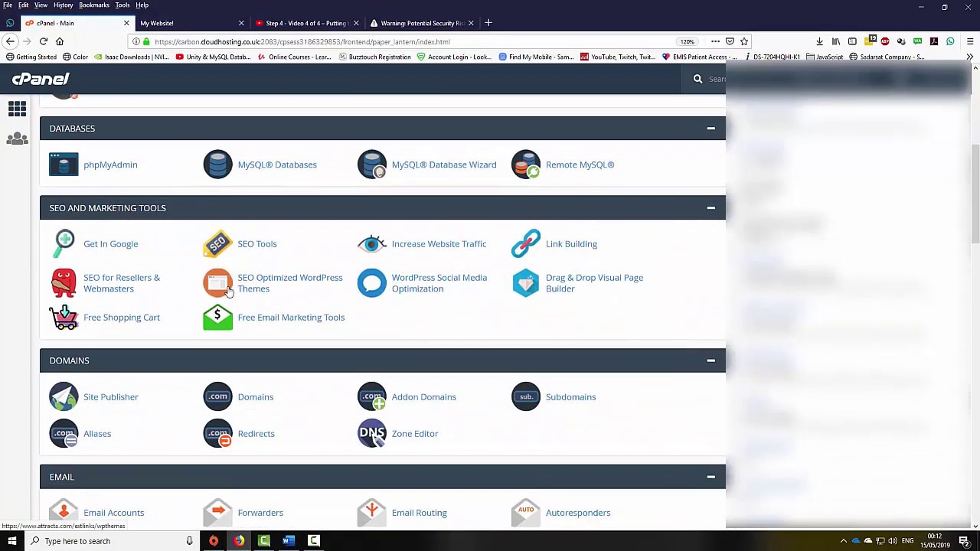Screen dimensions: 980x551
Task: Click the Domains .com icon
Action: 217,397
